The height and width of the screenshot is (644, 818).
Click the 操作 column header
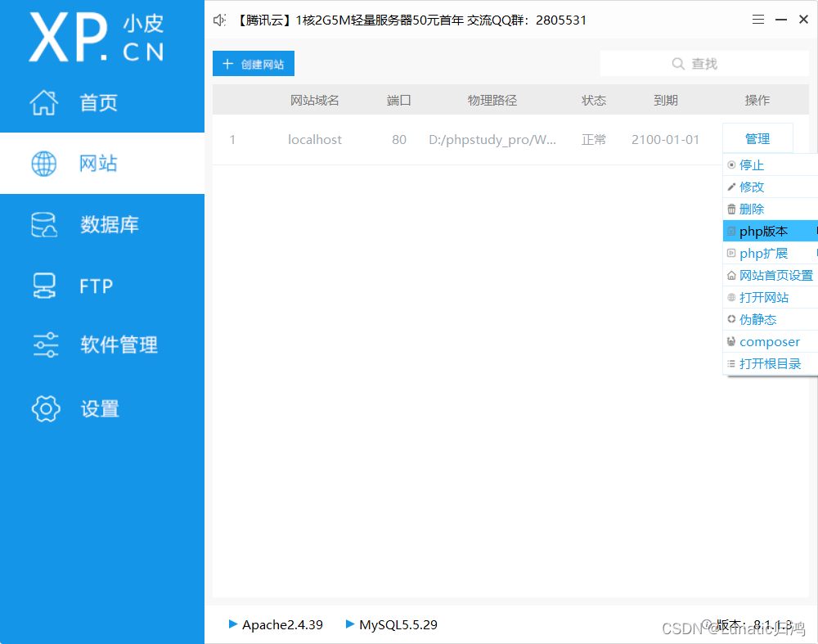point(757,100)
